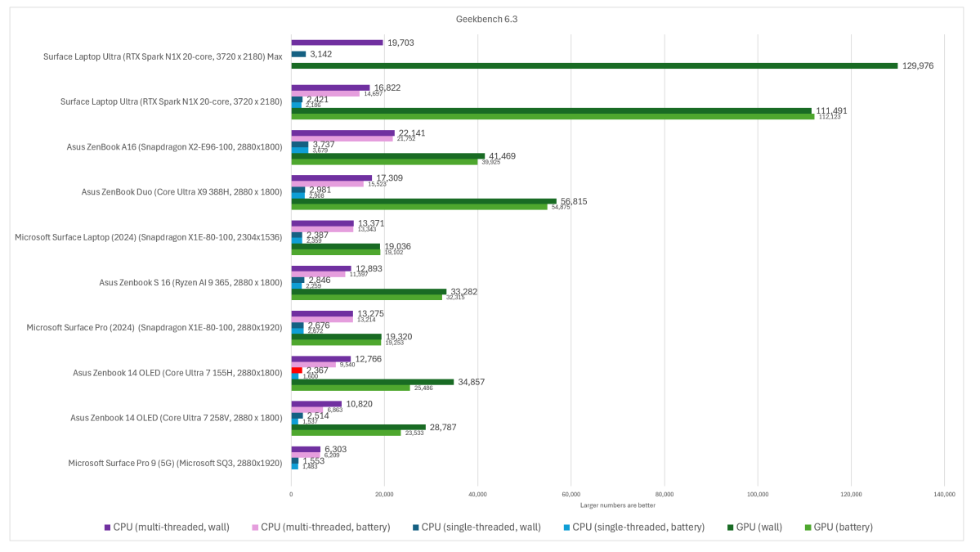The width and height of the screenshot is (980, 552).
Task: Click the light green GPU (battery) legend swatch
Action: tap(808, 527)
